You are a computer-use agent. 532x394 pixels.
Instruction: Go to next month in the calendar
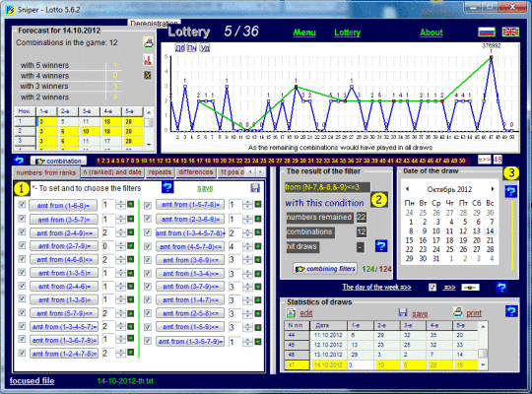493,189
